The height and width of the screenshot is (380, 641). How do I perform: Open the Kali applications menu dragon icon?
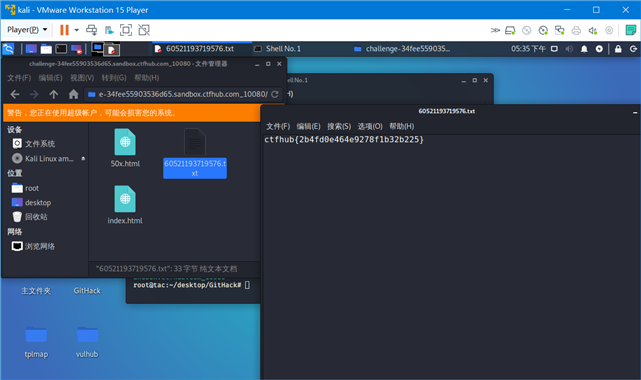(x=8, y=49)
